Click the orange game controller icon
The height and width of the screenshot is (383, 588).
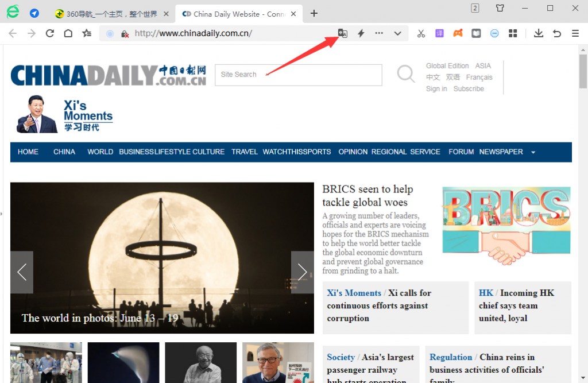[x=458, y=33]
